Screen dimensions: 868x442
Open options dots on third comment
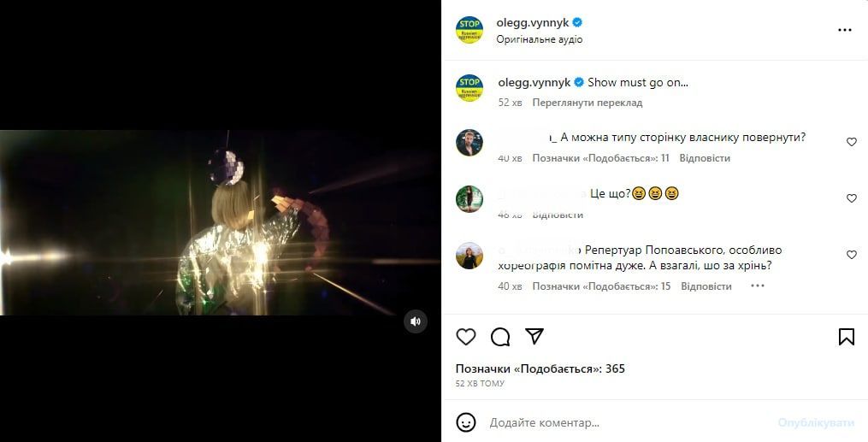click(757, 286)
